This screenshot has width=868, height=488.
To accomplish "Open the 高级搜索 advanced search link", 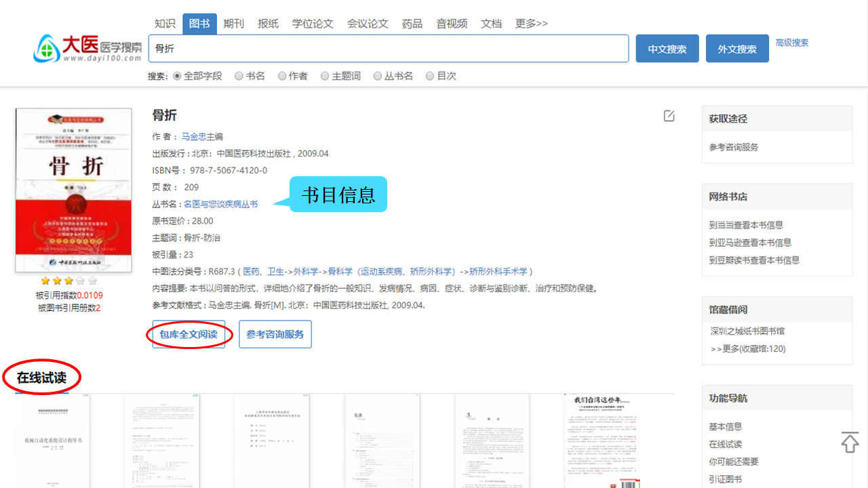I will 792,43.
